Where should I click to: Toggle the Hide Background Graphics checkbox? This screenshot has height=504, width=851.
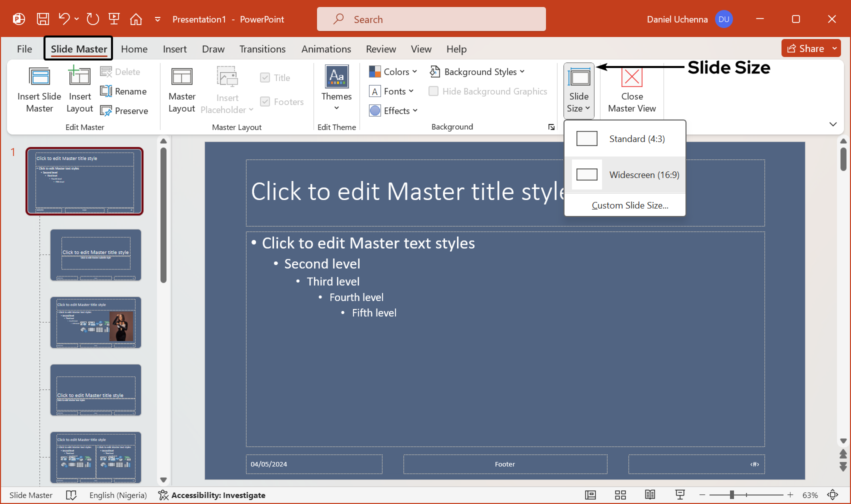click(x=434, y=91)
